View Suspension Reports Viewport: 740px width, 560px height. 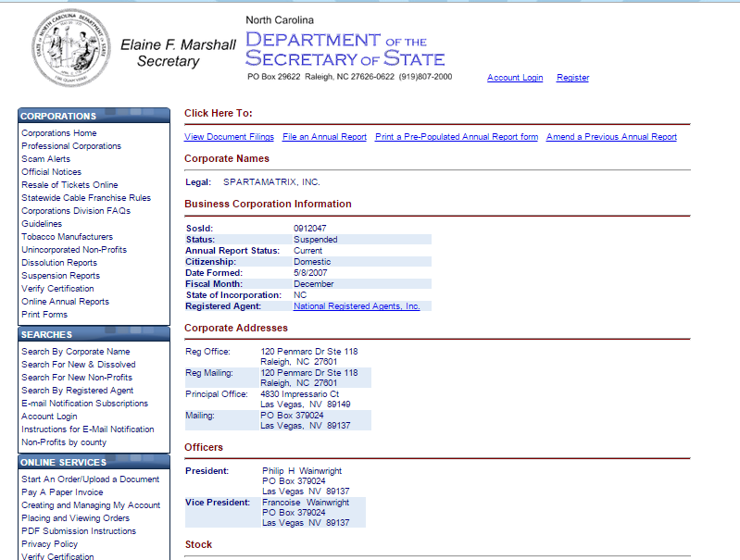[61, 276]
